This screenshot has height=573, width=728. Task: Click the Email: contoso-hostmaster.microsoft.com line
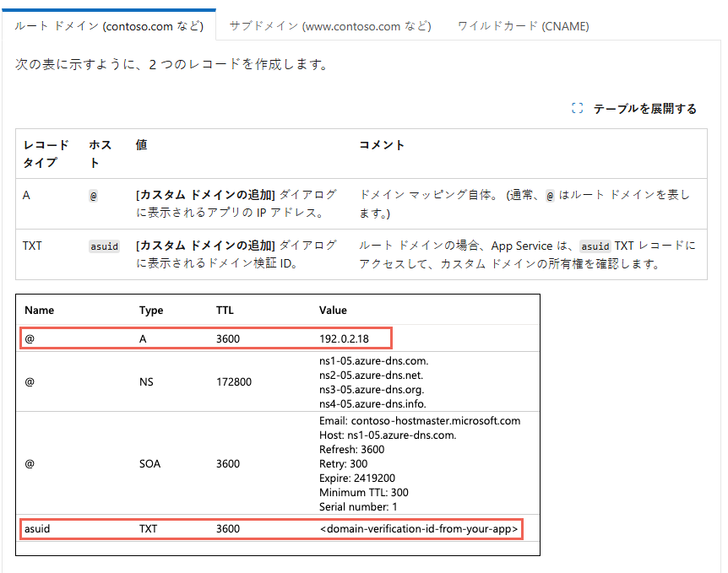420,421
